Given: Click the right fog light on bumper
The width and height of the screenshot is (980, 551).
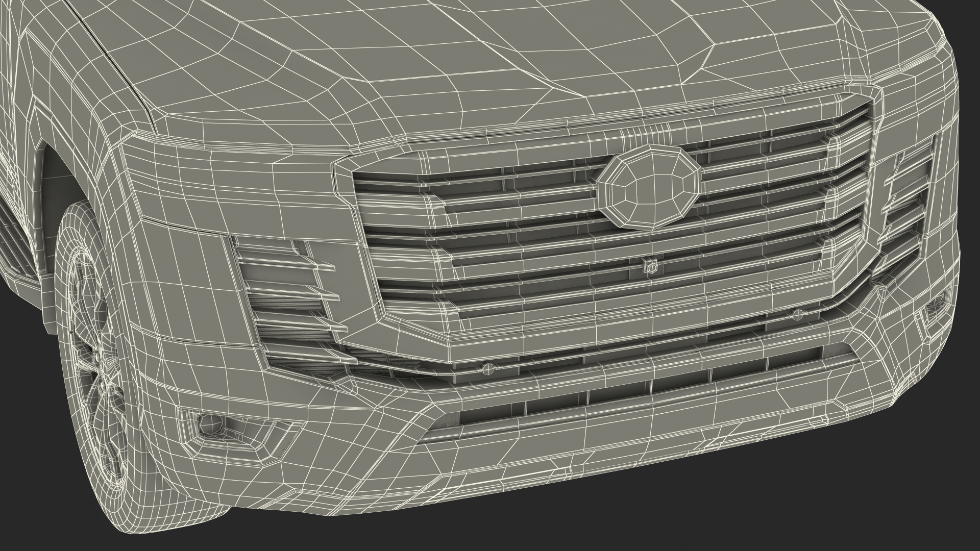Looking at the screenshot, I should [x=935, y=311].
